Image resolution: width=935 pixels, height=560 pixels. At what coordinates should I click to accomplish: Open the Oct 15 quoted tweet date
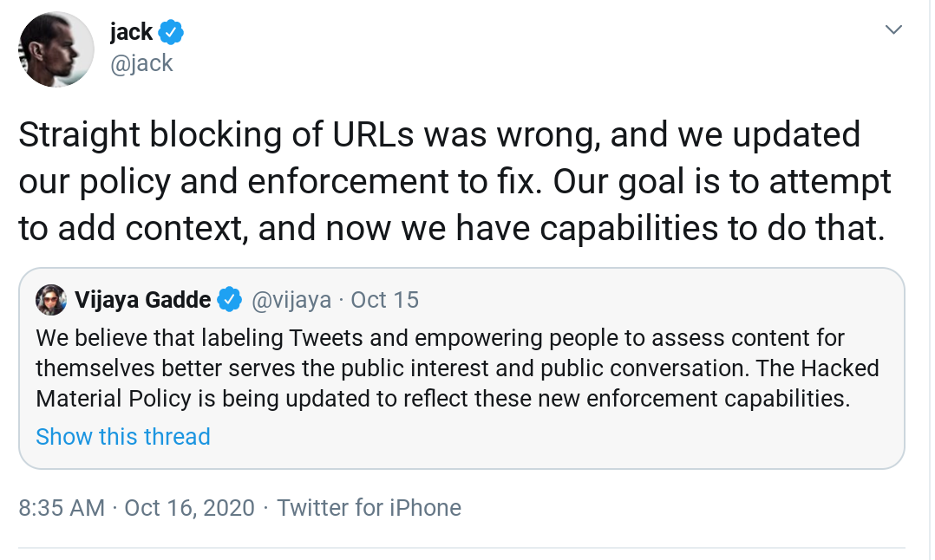click(384, 300)
